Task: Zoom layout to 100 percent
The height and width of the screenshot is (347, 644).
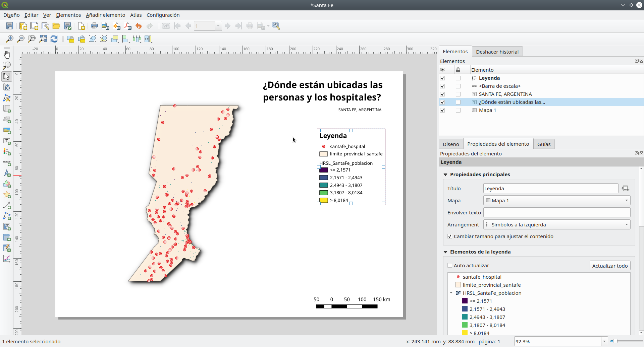Action: [32, 39]
